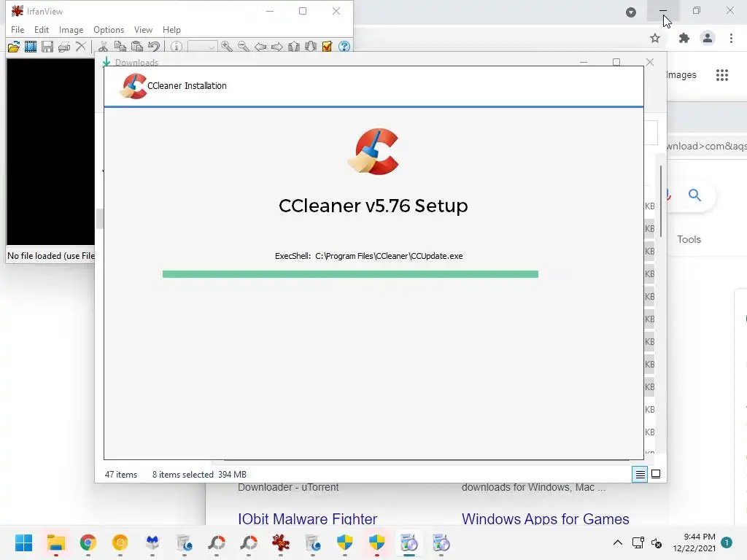Viewport: 747px width, 560px height.
Task: Open the notification badge in tray
Action: tap(727, 542)
